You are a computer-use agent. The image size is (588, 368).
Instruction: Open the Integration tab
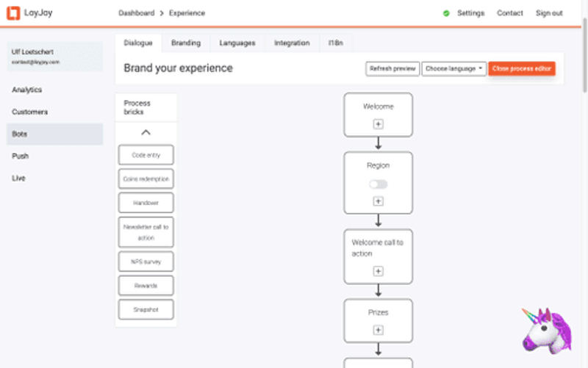(292, 43)
